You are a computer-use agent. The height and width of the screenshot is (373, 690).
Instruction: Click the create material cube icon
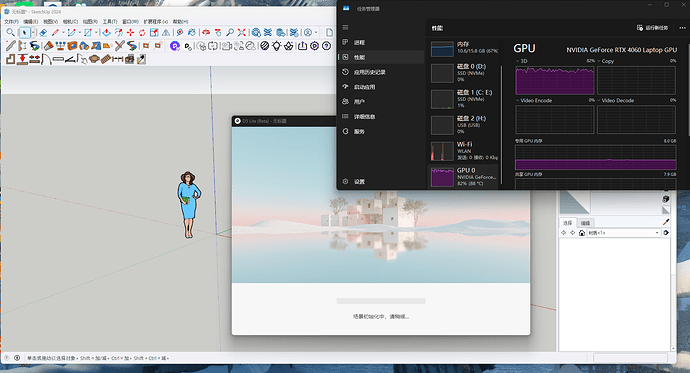point(666,199)
